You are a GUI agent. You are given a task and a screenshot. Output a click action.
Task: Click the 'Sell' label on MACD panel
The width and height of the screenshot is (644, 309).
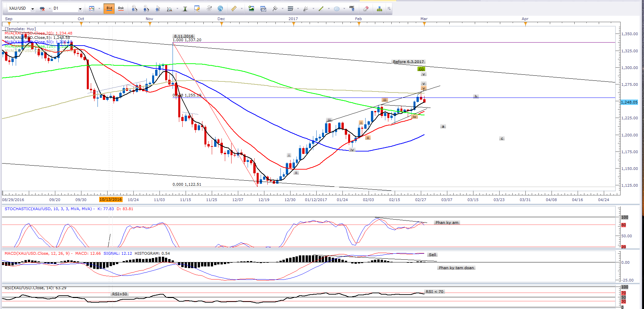coord(432,255)
